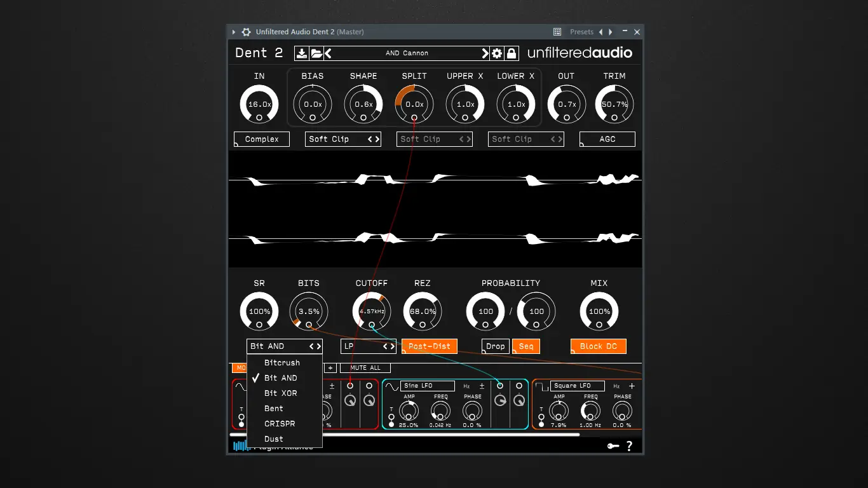This screenshot has width=868, height=488.
Task: Open the Sine LFO type selector
Action: click(x=427, y=386)
